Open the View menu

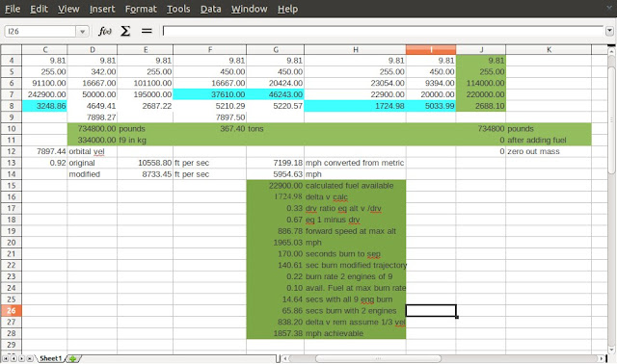click(68, 9)
